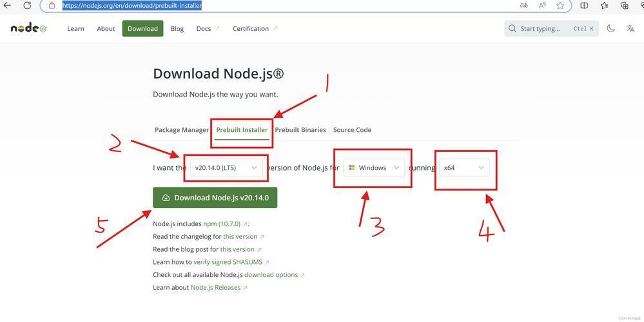Click Download Node.js v20.14.0 button
This screenshot has height=322, width=644.
click(215, 198)
